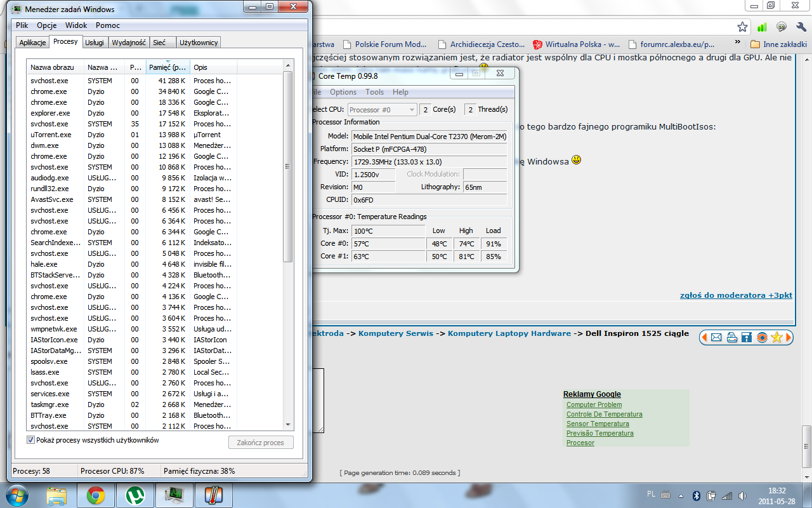Viewport: 812px width, 508px height.
Task: Go to next topic with the right orange arrow
Action: [x=789, y=337]
